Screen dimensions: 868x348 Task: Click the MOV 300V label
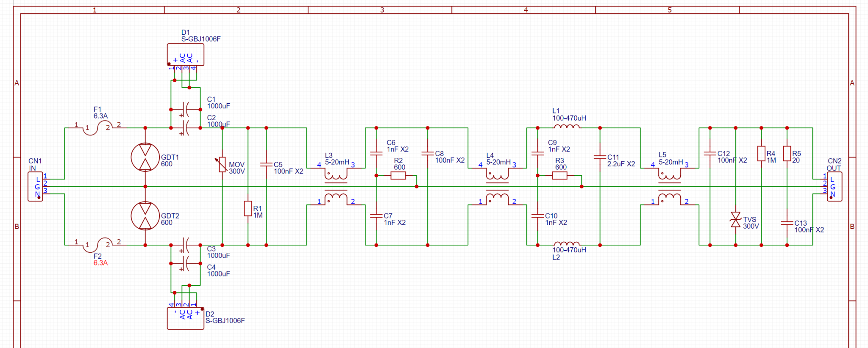click(237, 168)
